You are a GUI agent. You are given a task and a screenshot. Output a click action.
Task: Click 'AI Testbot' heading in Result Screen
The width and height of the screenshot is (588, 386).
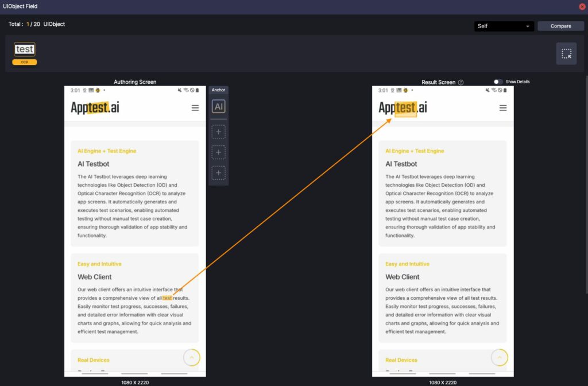[x=401, y=164]
